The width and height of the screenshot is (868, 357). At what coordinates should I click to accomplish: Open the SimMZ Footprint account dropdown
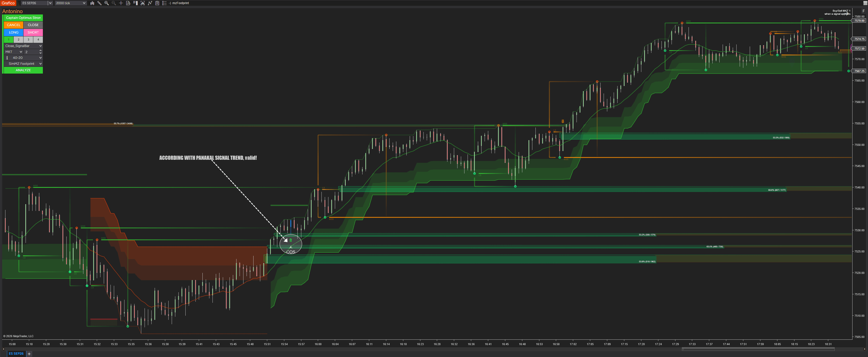point(23,64)
